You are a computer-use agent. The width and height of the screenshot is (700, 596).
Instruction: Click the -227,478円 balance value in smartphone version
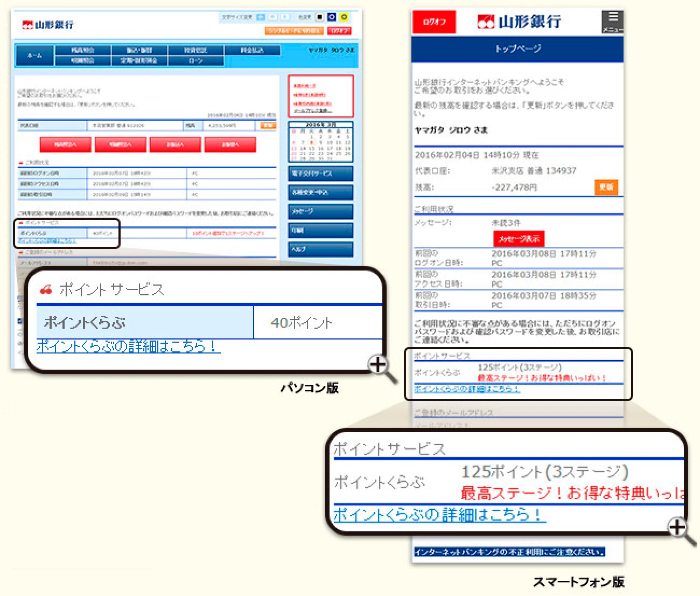tap(514, 188)
